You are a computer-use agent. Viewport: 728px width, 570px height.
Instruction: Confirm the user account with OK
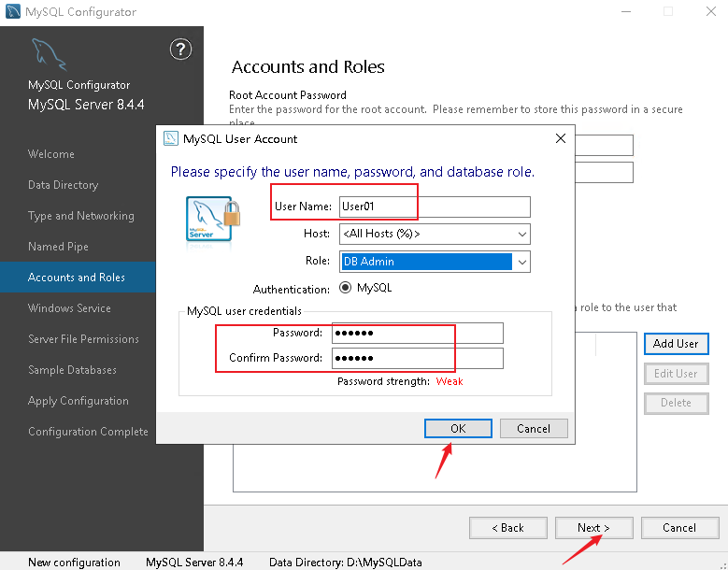pos(458,428)
